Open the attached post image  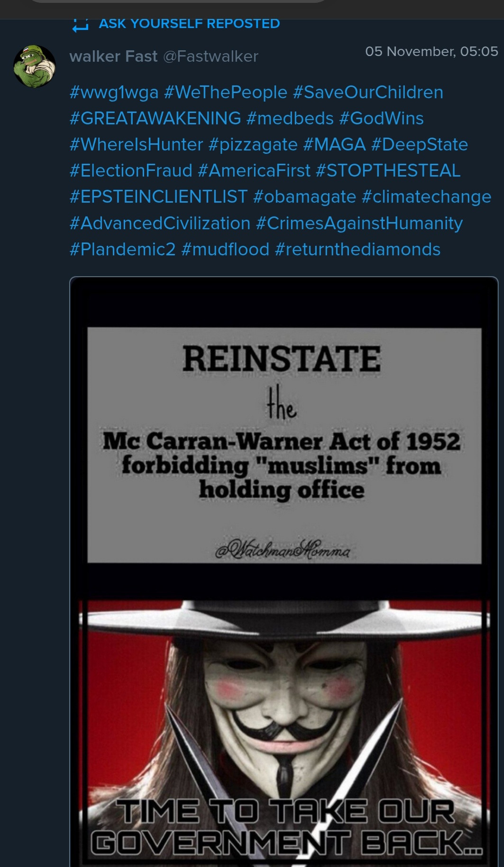(x=284, y=569)
